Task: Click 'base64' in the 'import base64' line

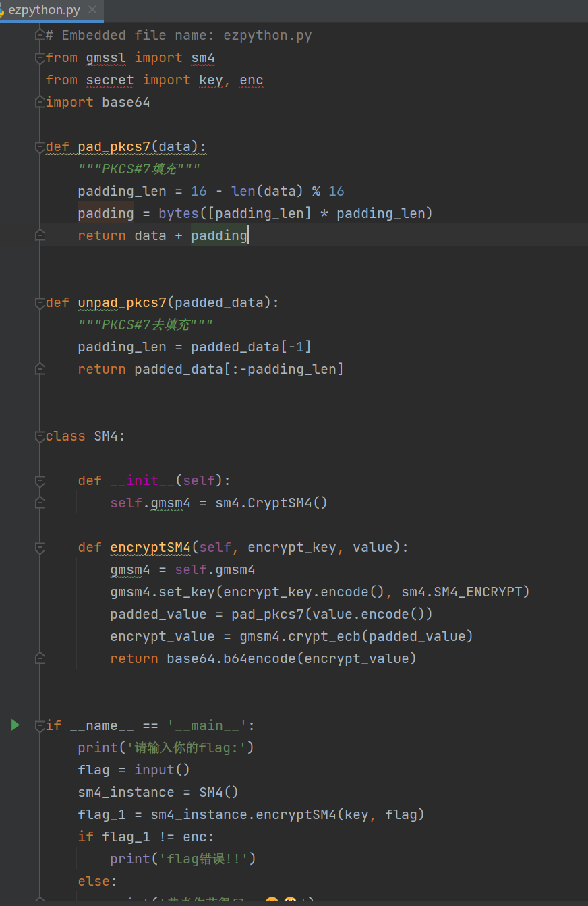Action: coord(126,102)
